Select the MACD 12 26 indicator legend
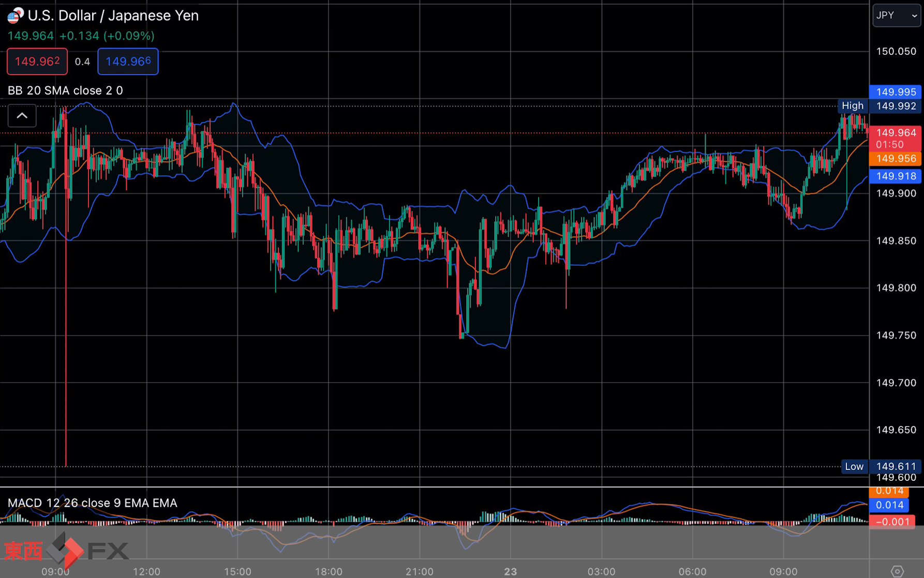This screenshot has width=924, height=578. pyautogui.click(x=92, y=503)
